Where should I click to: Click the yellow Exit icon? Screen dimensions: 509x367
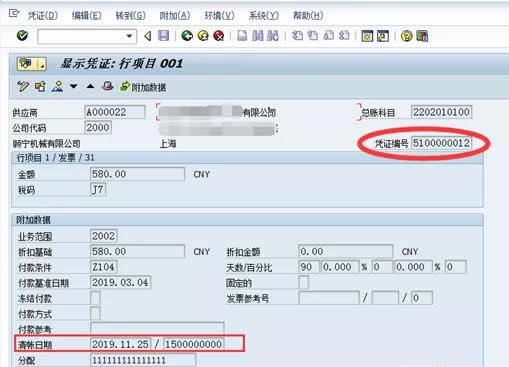point(203,35)
